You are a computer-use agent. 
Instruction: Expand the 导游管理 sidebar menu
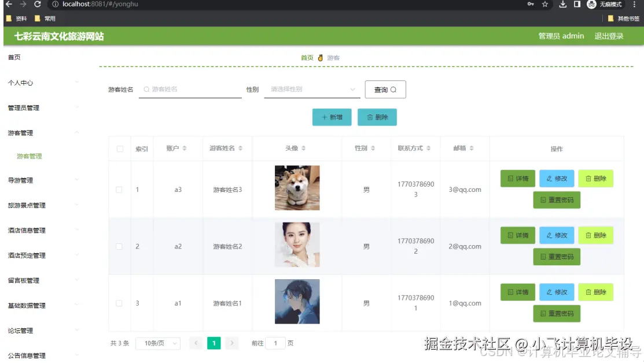tap(43, 180)
